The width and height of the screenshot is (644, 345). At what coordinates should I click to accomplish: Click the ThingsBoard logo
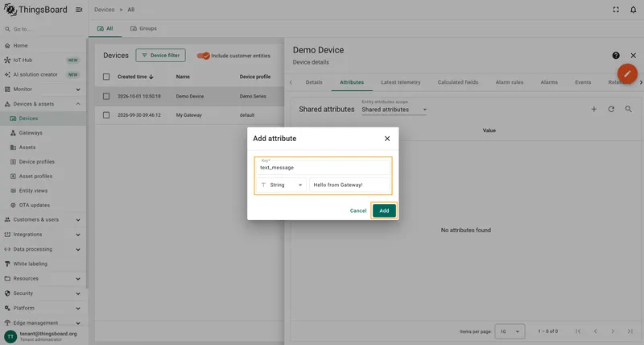35,10
